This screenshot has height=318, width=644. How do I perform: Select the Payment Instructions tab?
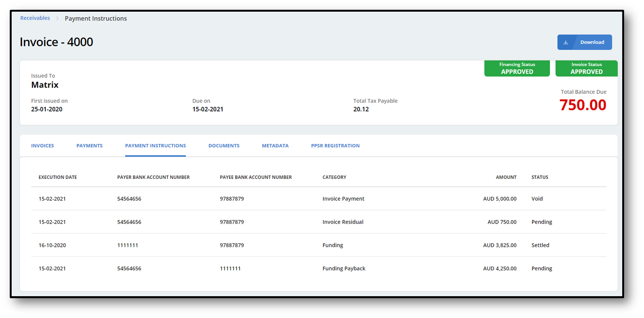[155, 146]
